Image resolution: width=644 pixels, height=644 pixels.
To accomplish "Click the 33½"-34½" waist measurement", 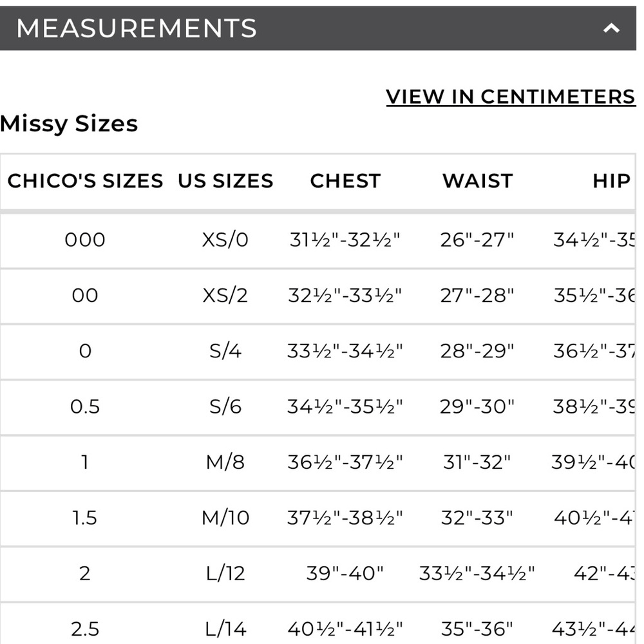I will pyautogui.click(x=477, y=573).
